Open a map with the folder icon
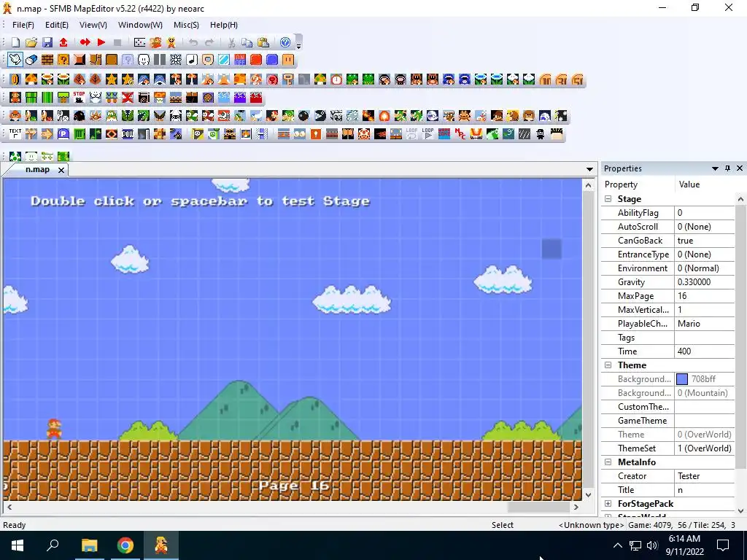The height and width of the screenshot is (560, 747). (x=31, y=42)
